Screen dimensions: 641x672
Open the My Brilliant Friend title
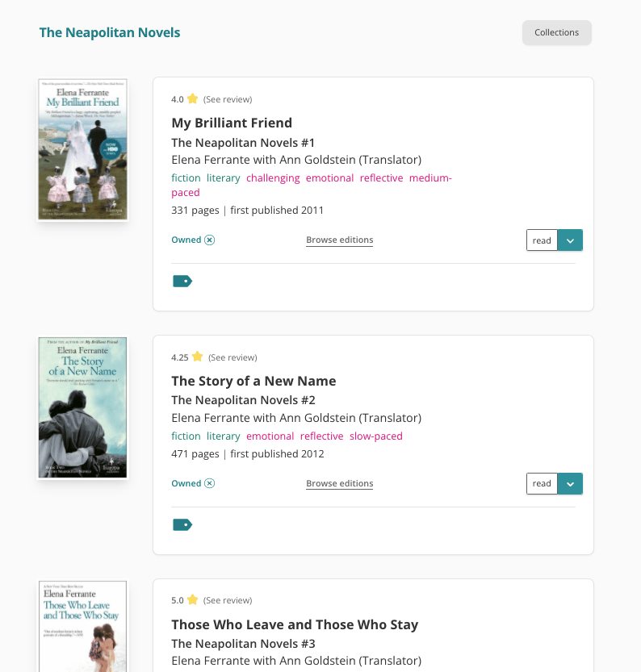point(232,123)
